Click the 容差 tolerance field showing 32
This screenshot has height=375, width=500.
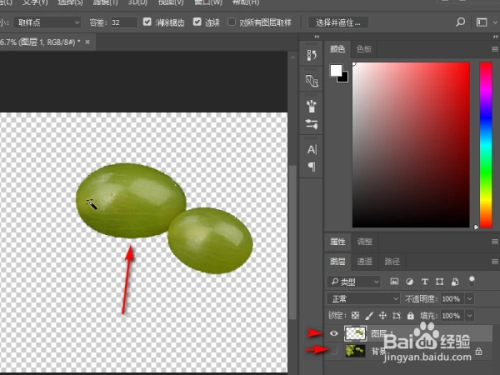pos(124,23)
